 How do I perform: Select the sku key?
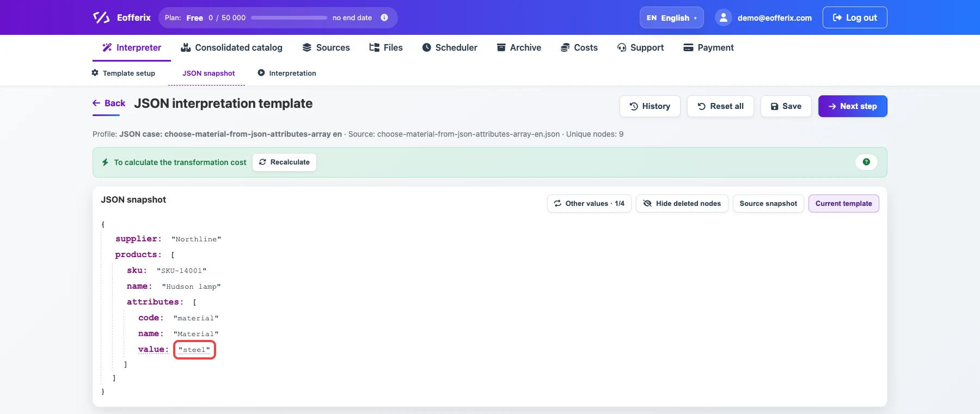point(137,270)
